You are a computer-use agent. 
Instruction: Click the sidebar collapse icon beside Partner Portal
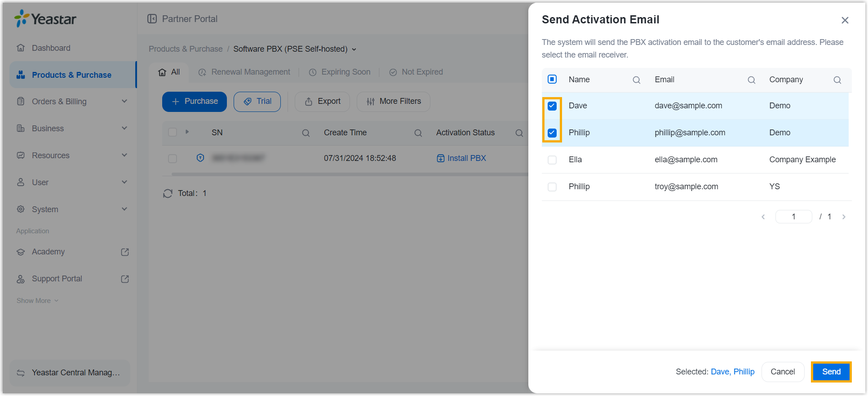pos(152,19)
